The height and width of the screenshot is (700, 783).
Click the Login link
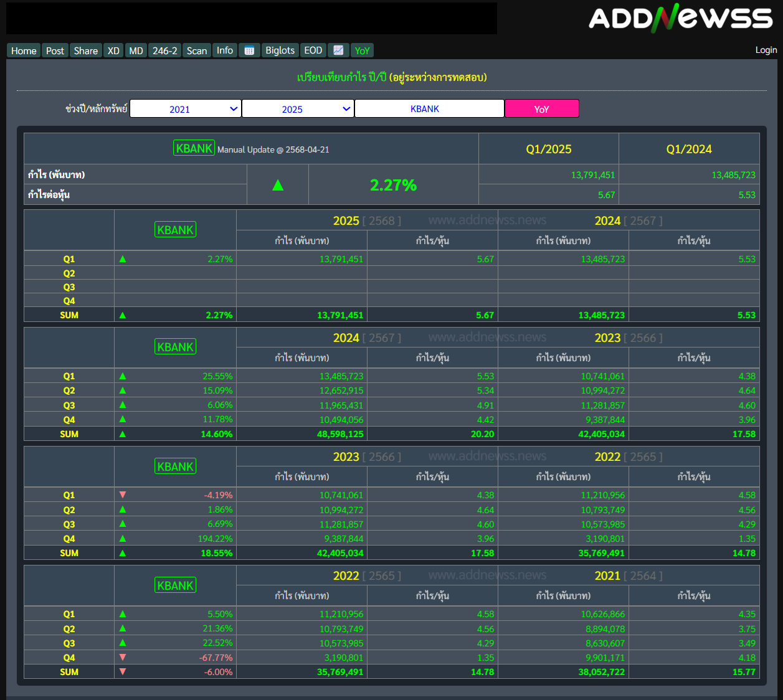[766, 50]
